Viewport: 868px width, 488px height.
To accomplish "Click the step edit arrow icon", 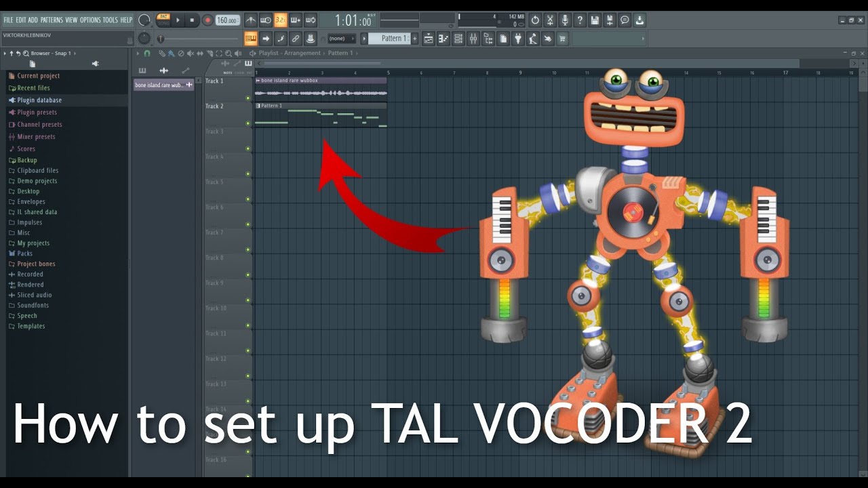I will click(x=266, y=39).
